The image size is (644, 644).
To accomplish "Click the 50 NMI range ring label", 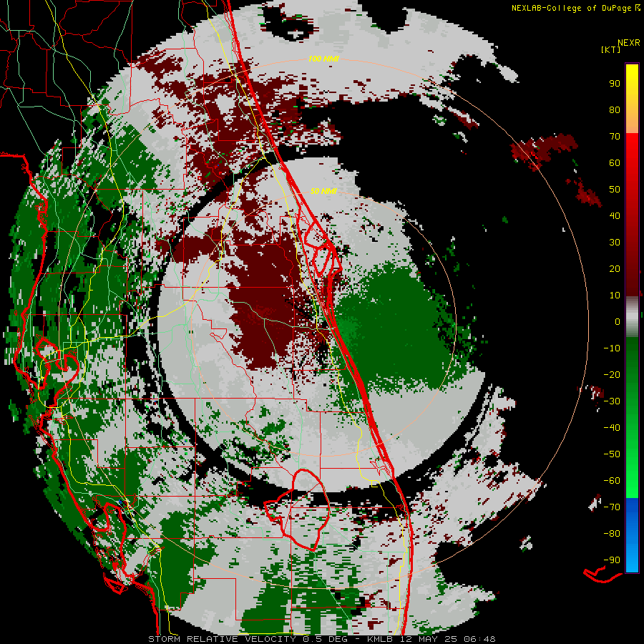I will coord(323,191).
